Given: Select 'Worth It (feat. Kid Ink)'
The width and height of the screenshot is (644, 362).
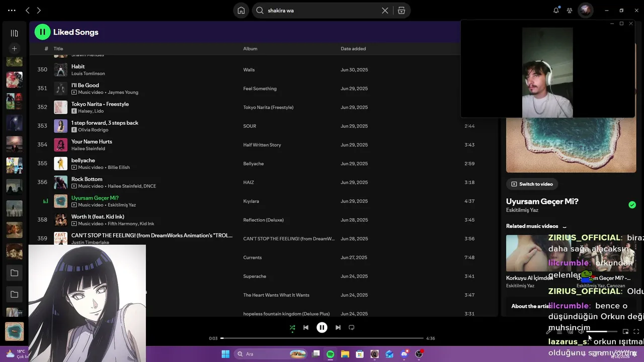Looking at the screenshot, I should point(98,217).
